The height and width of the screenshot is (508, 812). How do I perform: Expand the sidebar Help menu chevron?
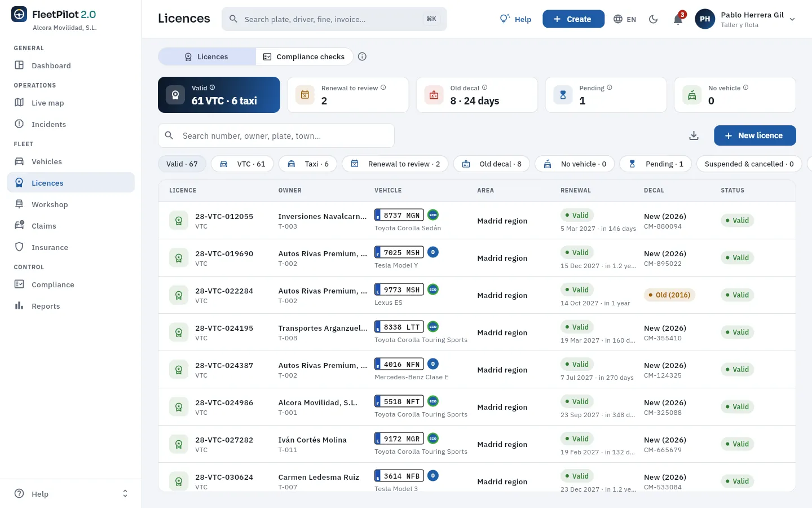click(125, 494)
